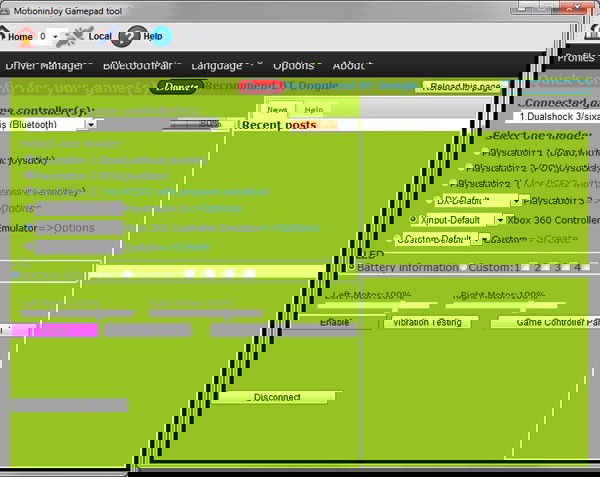
Task: Click the Recent posts heading
Action: click(279, 125)
